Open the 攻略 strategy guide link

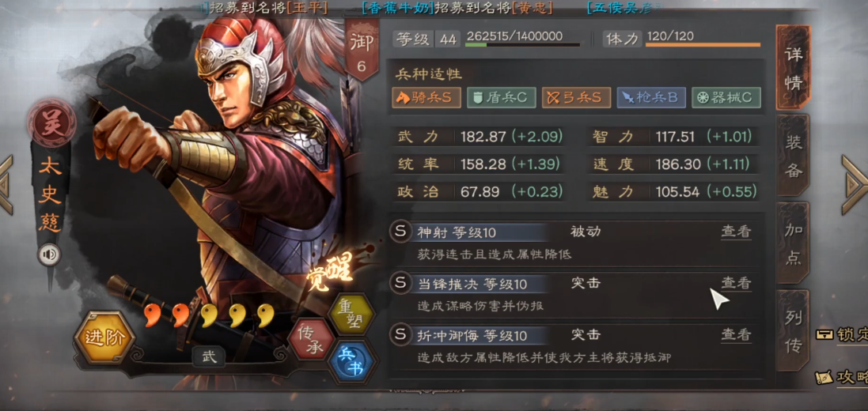(x=842, y=377)
